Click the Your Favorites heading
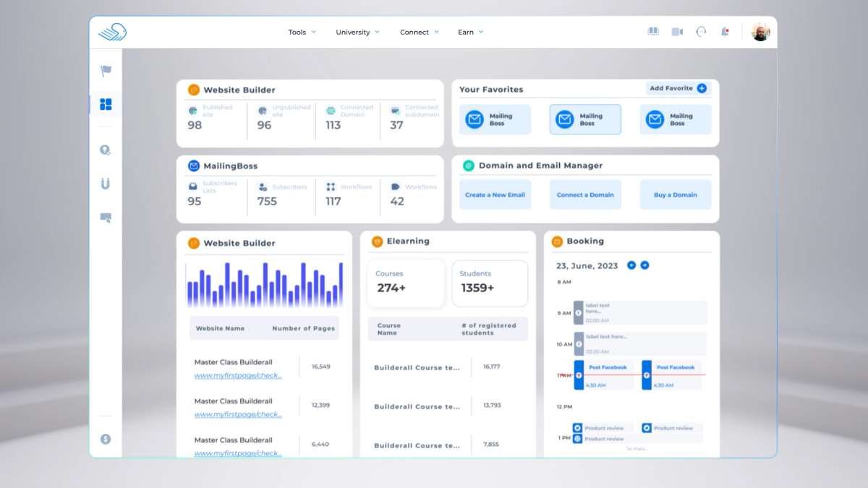This screenshot has height=488, width=868. click(x=491, y=90)
